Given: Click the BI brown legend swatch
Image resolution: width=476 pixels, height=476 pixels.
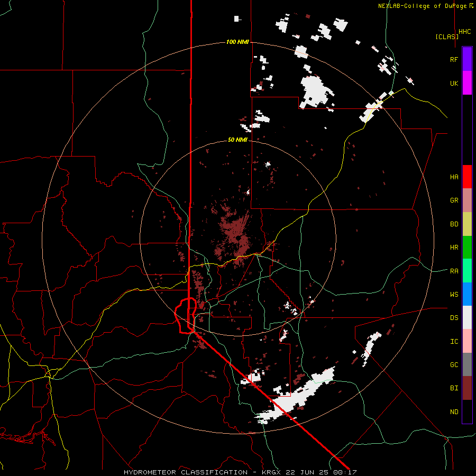Looking at the screenshot, I should point(467,388).
